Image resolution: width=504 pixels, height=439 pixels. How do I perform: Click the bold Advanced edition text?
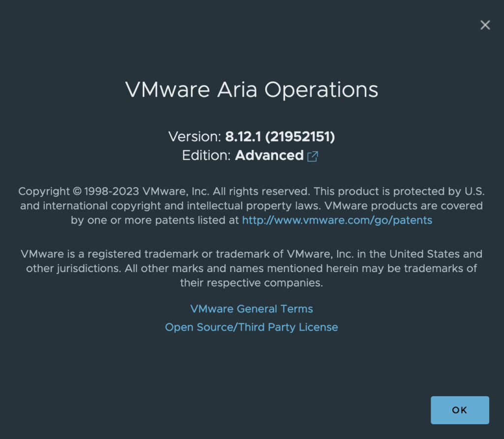pyautogui.click(x=269, y=156)
